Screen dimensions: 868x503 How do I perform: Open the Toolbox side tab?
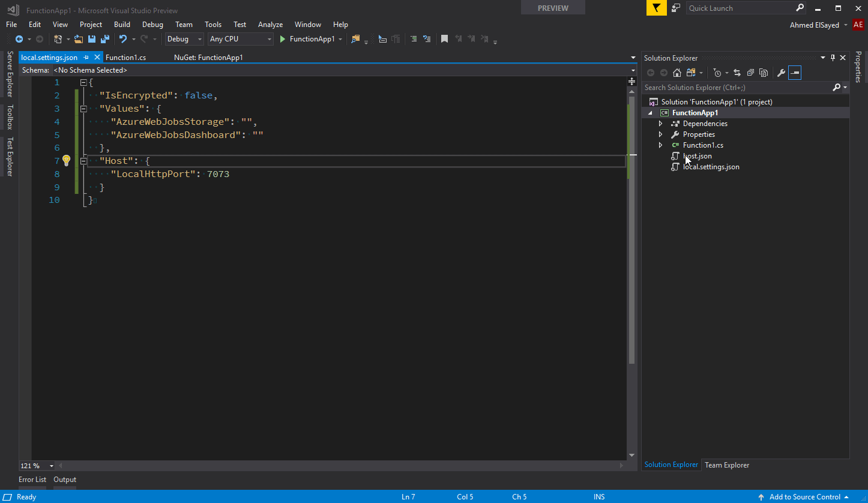[10, 117]
